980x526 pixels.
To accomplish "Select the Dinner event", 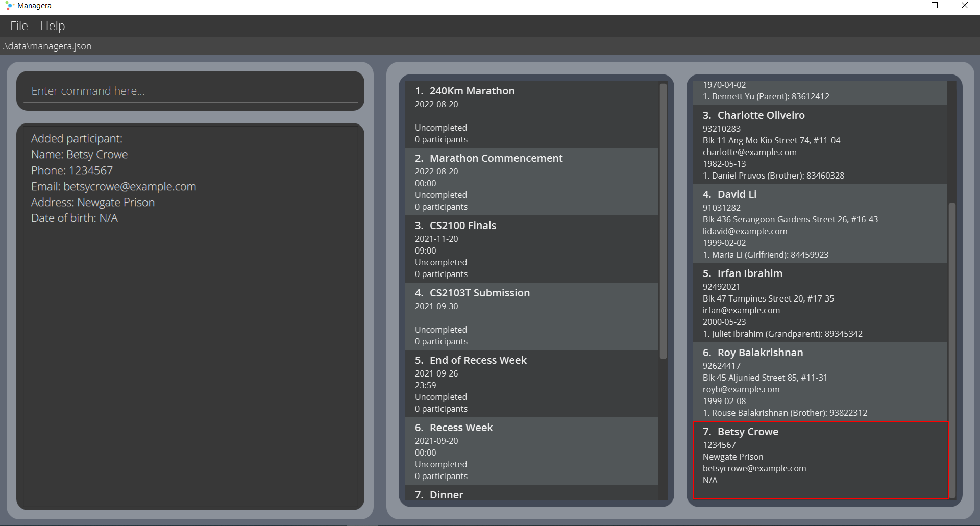I will click(x=531, y=493).
